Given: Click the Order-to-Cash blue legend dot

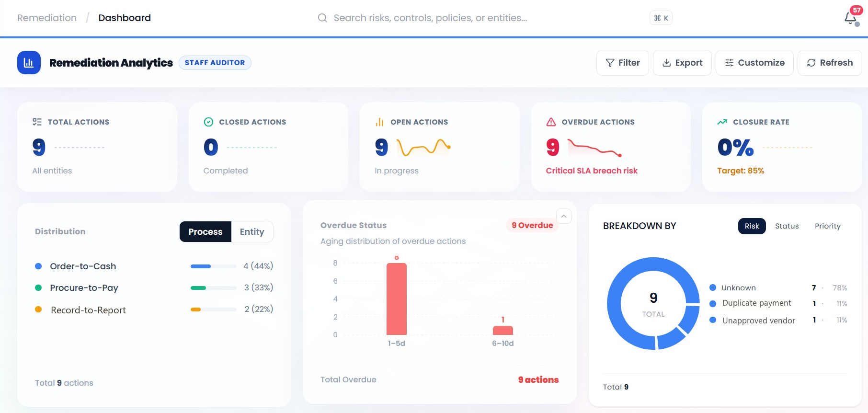Looking at the screenshot, I should 38,266.
